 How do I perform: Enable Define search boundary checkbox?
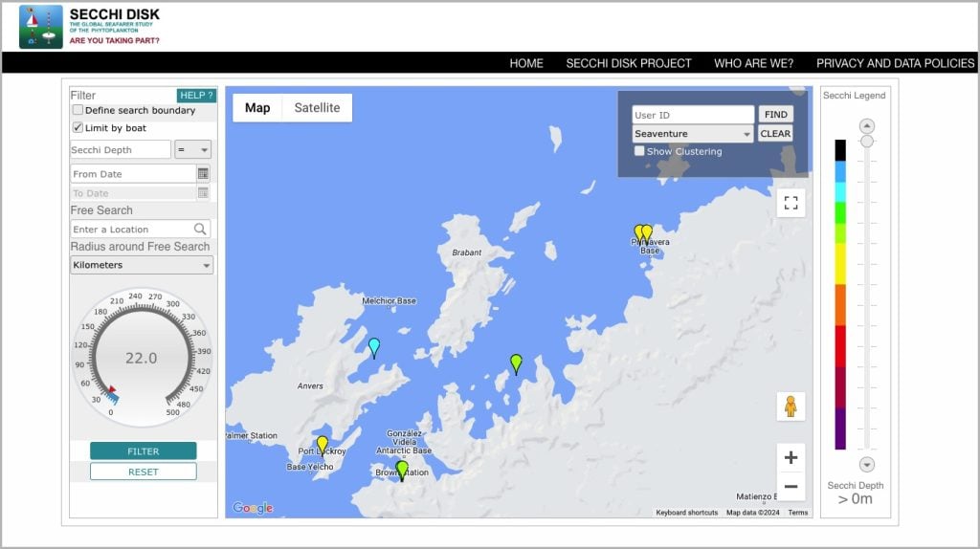pos(78,110)
